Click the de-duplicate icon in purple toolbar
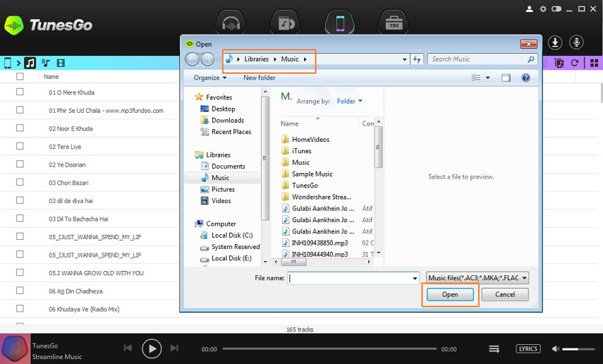 click(559, 62)
